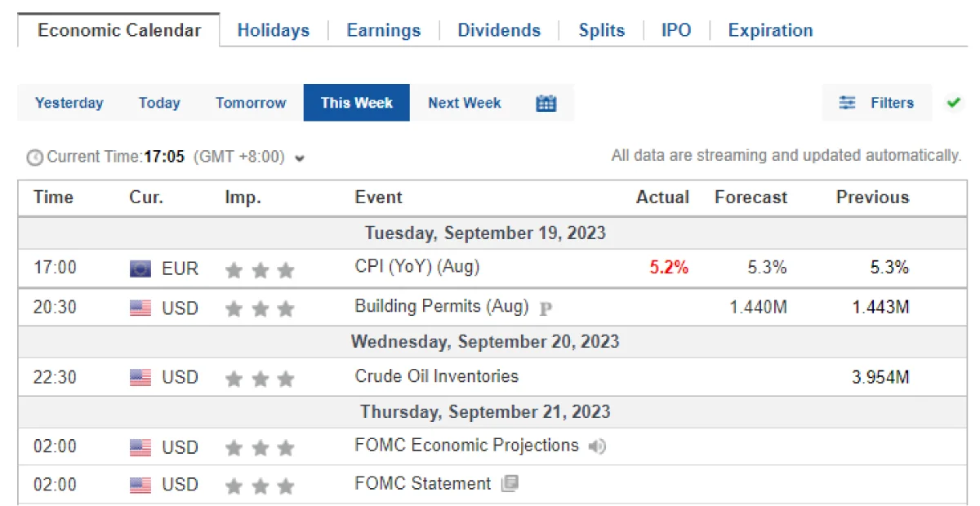The image size is (980, 506).
Task: Click the stars on the FOMC Statement row
Action: pos(258,485)
